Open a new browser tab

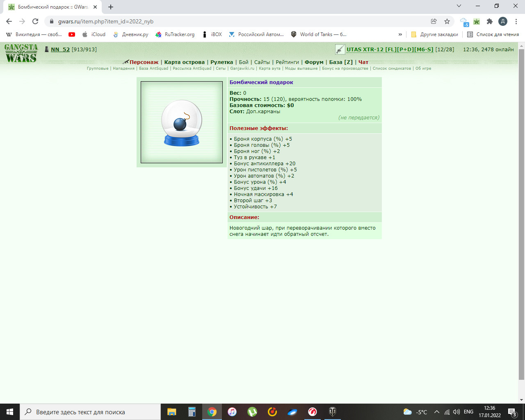(111, 7)
